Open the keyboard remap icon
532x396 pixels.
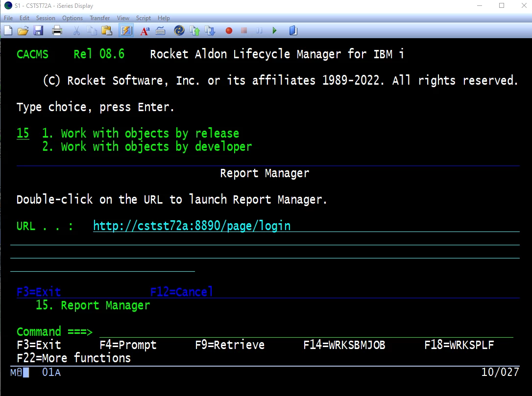click(x=160, y=31)
